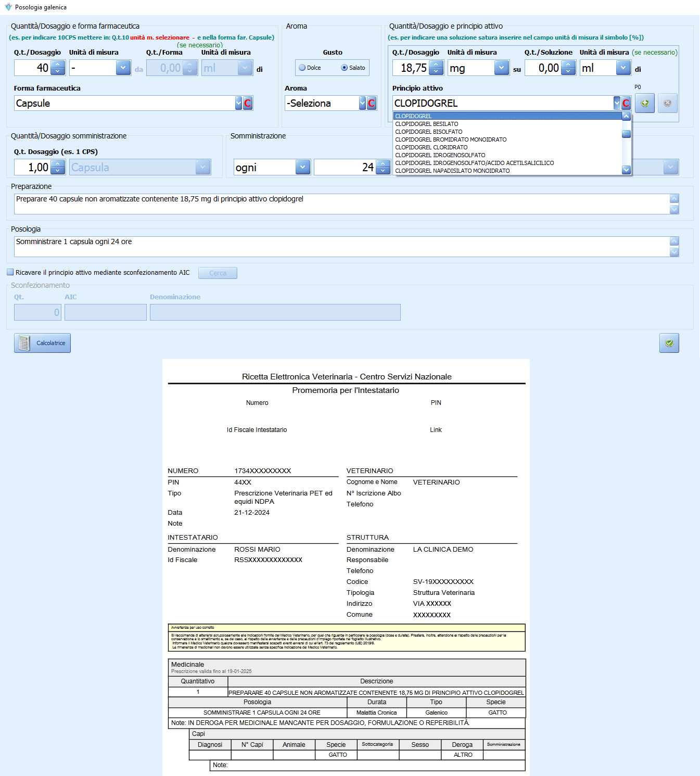The image size is (700, 776).
Task: Confirm with the green checkmark button
Action: 669,343
